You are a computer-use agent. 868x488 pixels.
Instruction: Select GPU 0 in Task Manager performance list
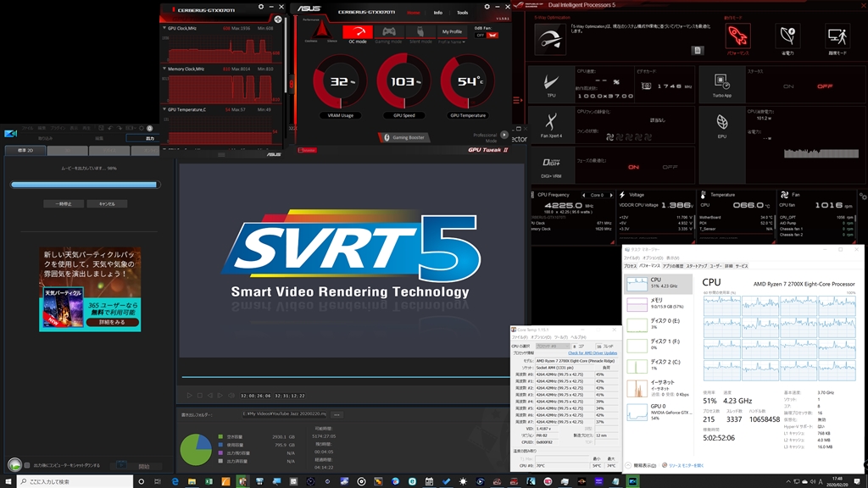[658, 413]
